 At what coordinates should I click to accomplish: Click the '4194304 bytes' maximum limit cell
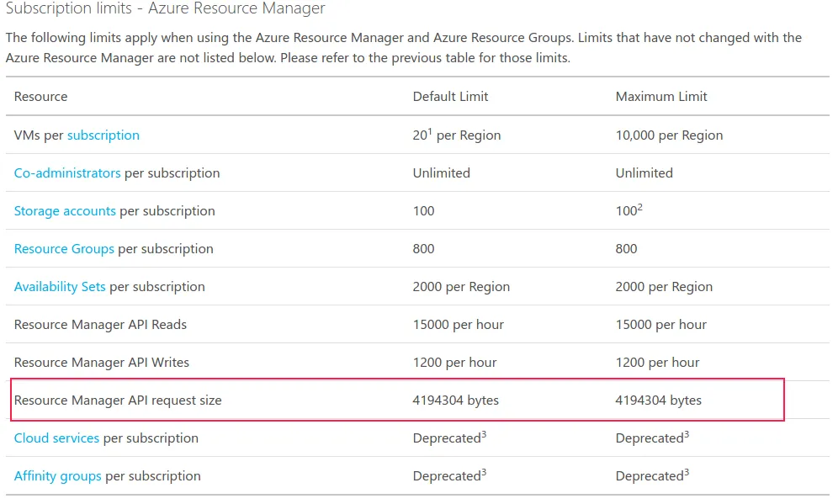point(658,401)
